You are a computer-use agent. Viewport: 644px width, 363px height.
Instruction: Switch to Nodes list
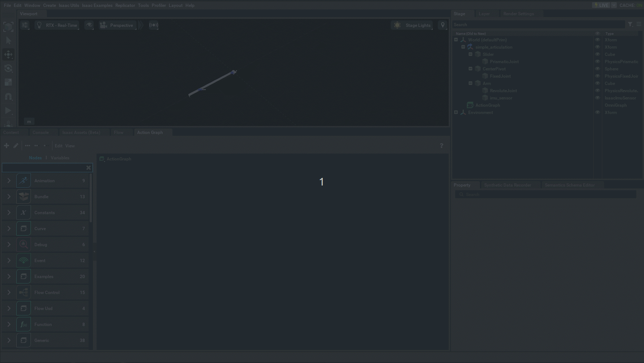[35, 158]
